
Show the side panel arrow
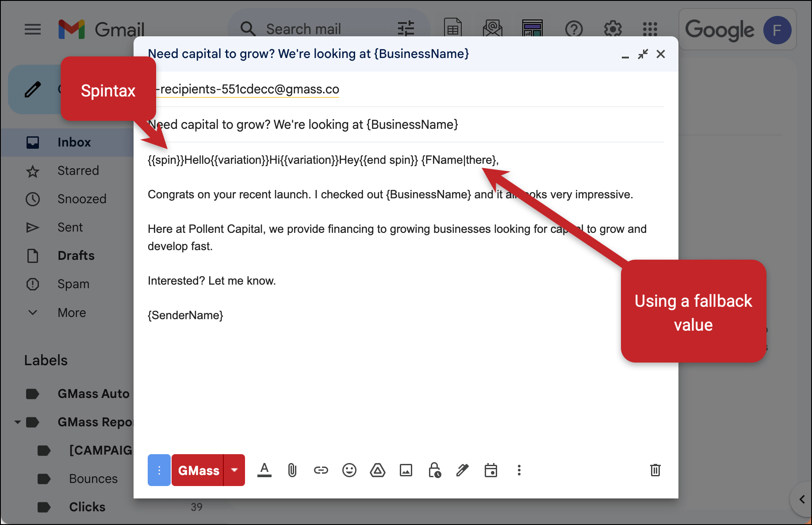tap(802, 499)
